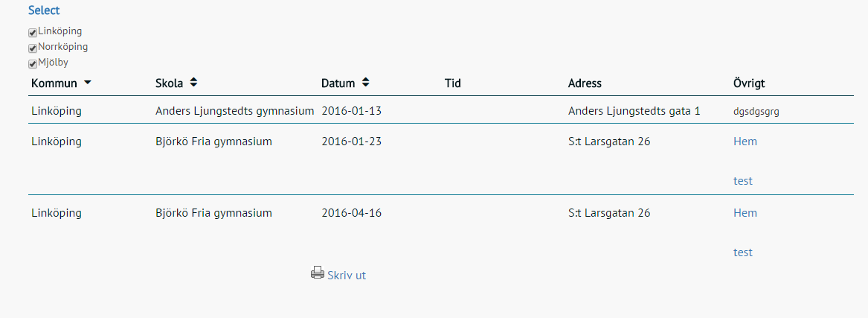
Task: Toggle the Mjölby checkbox
Action: pos(33,64)
